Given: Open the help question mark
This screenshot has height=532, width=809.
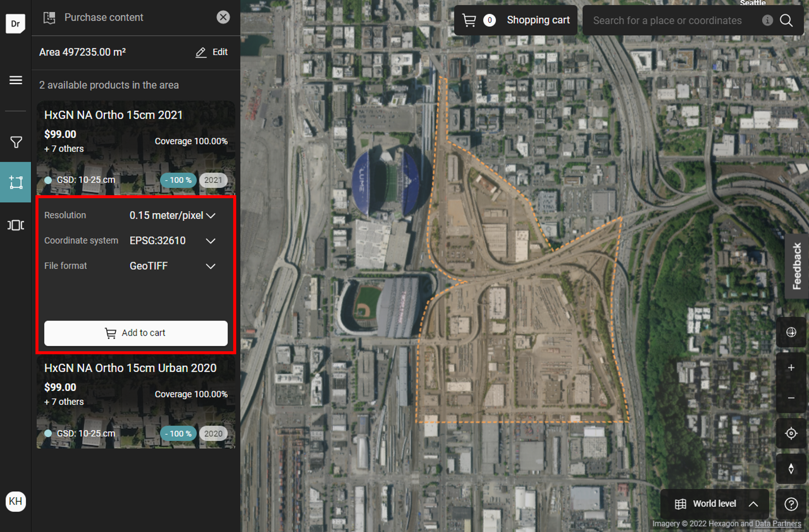Looking at the screenshot, I should (791, 504).
